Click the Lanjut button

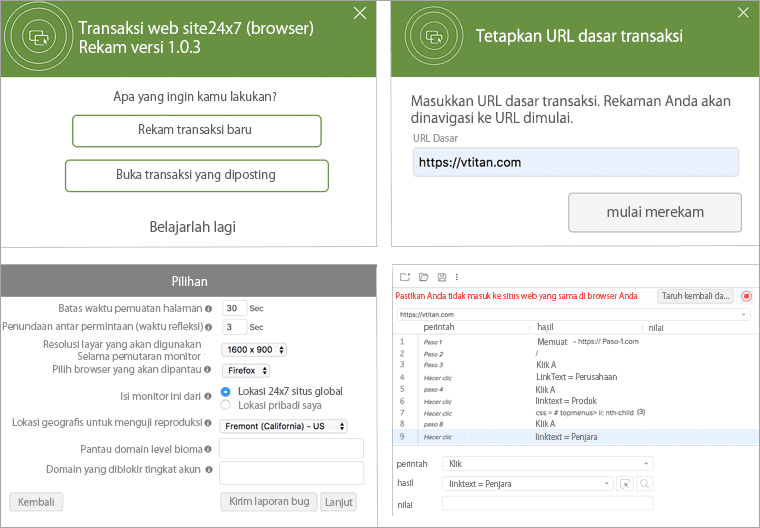tap(338, 502)
